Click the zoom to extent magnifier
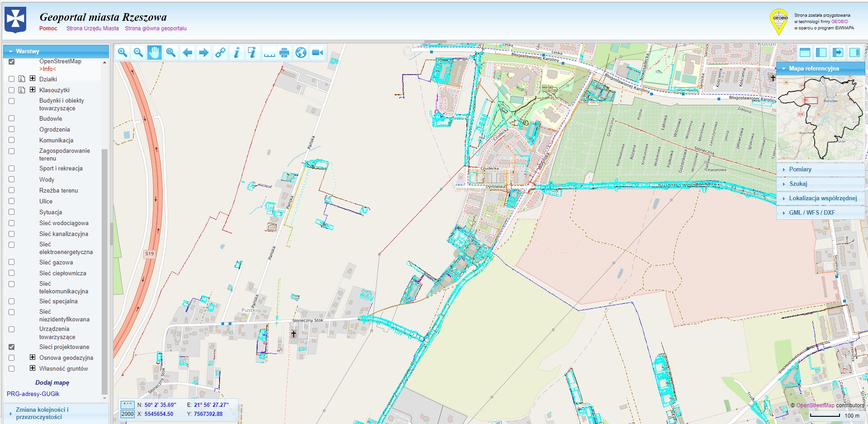This screenshot has width=868, height=424. click(171, 52)
